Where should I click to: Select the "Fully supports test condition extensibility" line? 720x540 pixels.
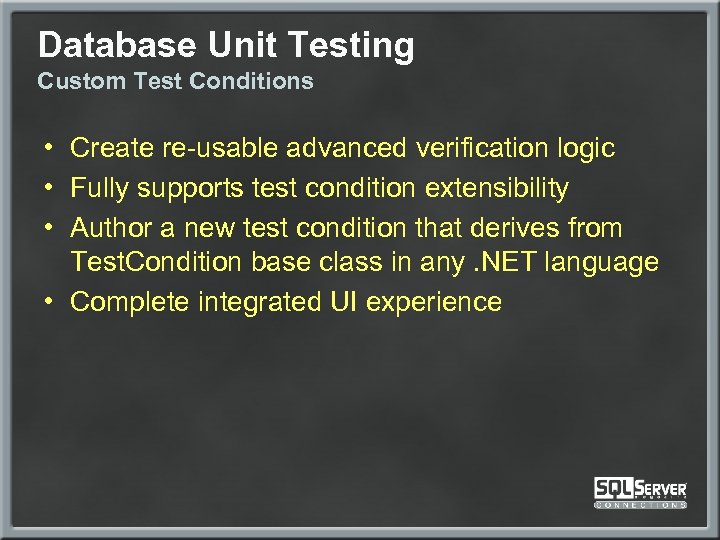click(x=319, y=188)
